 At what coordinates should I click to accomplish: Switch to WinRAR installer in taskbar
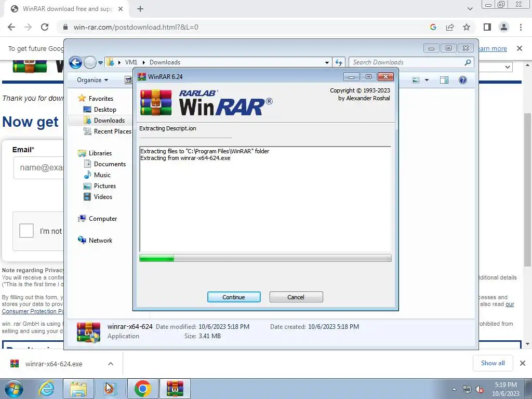tap(175, 389)
